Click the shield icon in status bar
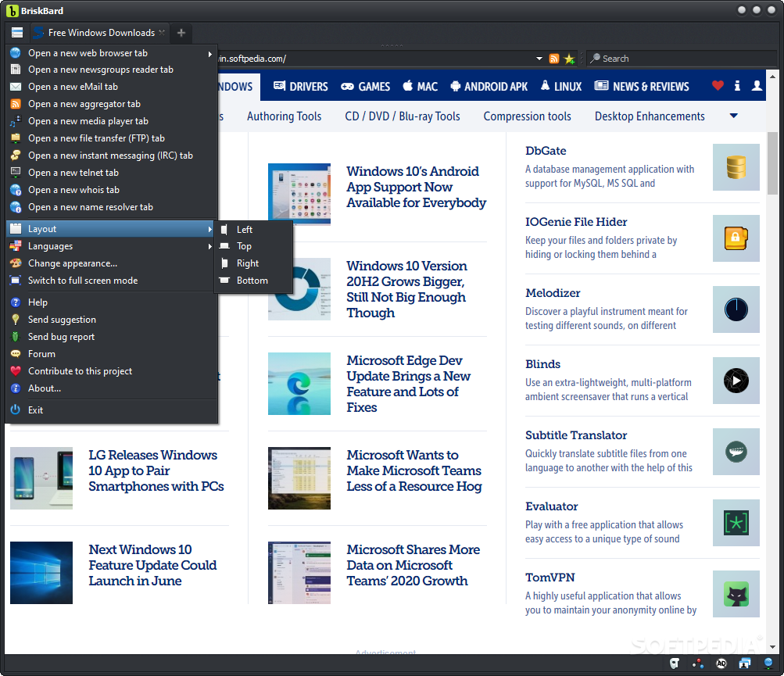784x676 pixels. click(x=675, y=663)
